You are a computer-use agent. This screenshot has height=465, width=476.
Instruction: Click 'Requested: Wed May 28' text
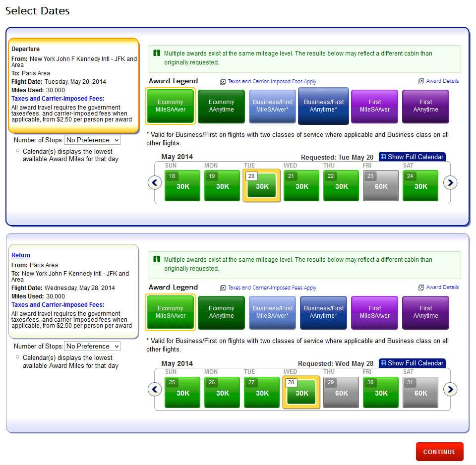pyautogui.click(x=336, y=364)
